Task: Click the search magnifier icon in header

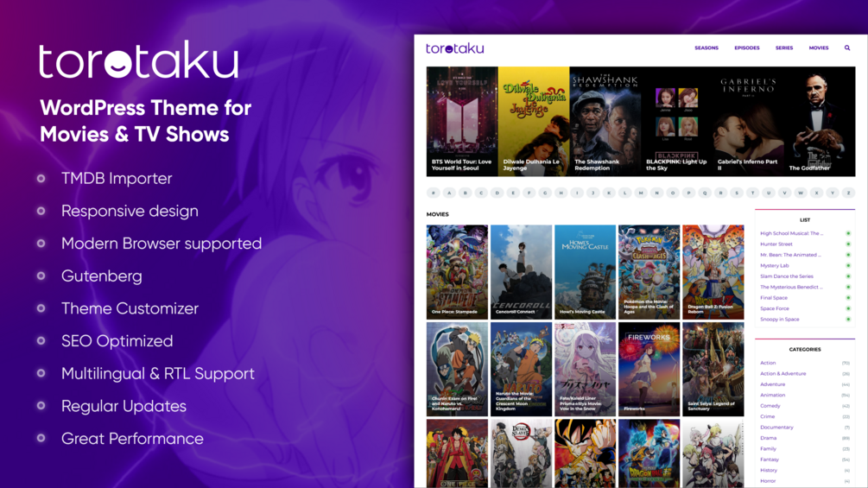Action: pos(847,48)
